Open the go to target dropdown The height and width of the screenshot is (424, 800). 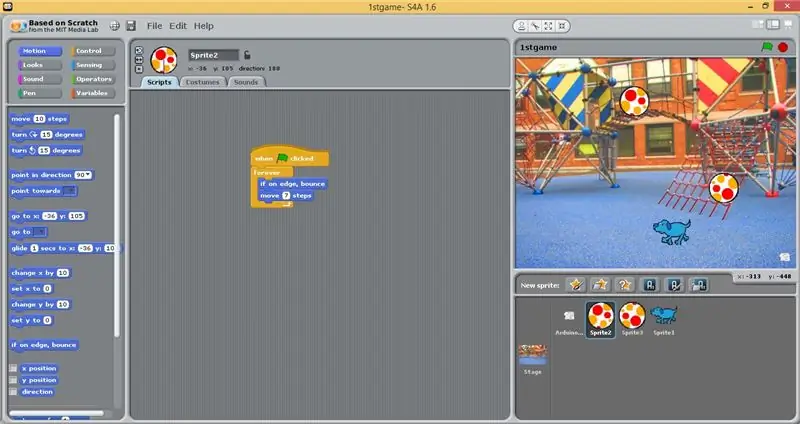pyautogui.click(x=40, y=232)
